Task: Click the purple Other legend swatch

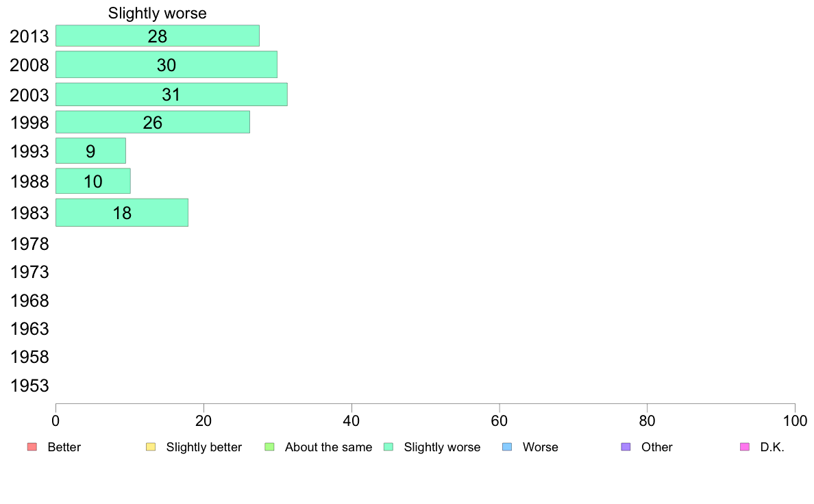Action: (x=626, y=447)
